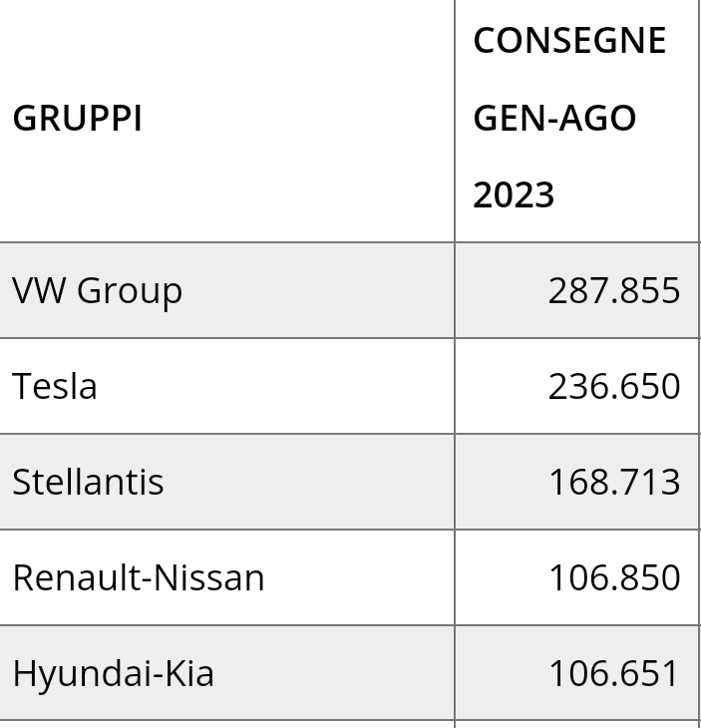Select the 106.850 value
The height and width of the screenshot is (728, 701).
point(614,578)
